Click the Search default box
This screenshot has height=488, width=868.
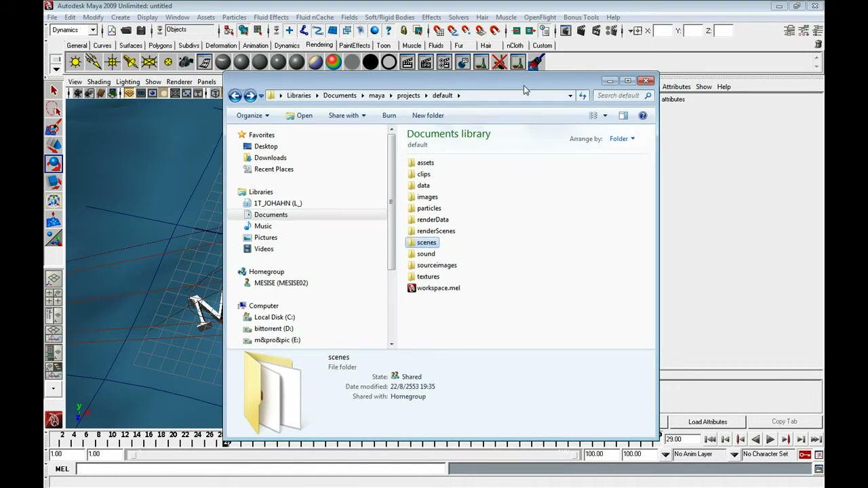[x=624, y=96]
